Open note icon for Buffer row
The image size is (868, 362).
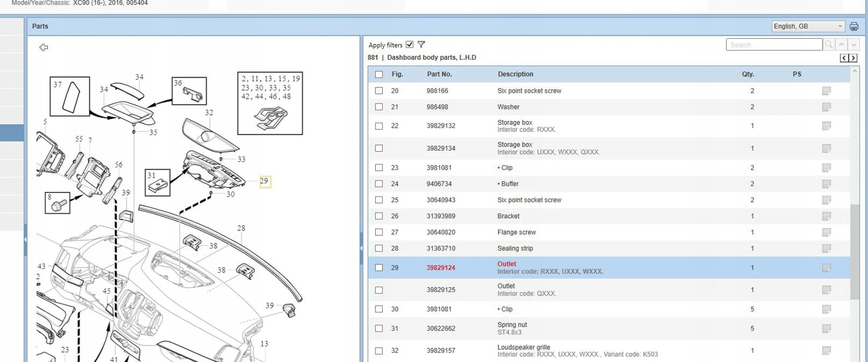[826, 184]
